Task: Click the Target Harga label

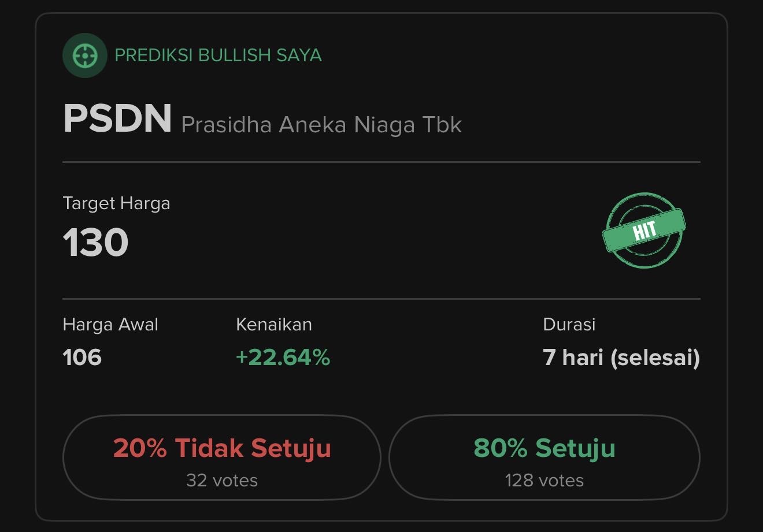Action: click(116, 203)
